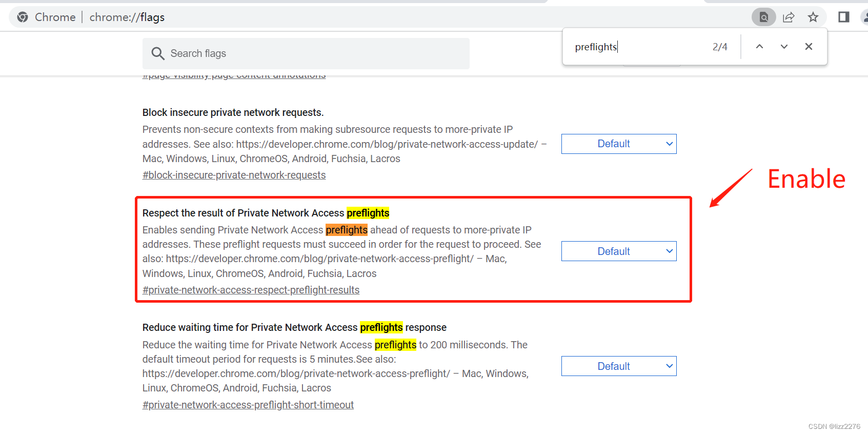Go to previous find result arrow

[760, 47]
